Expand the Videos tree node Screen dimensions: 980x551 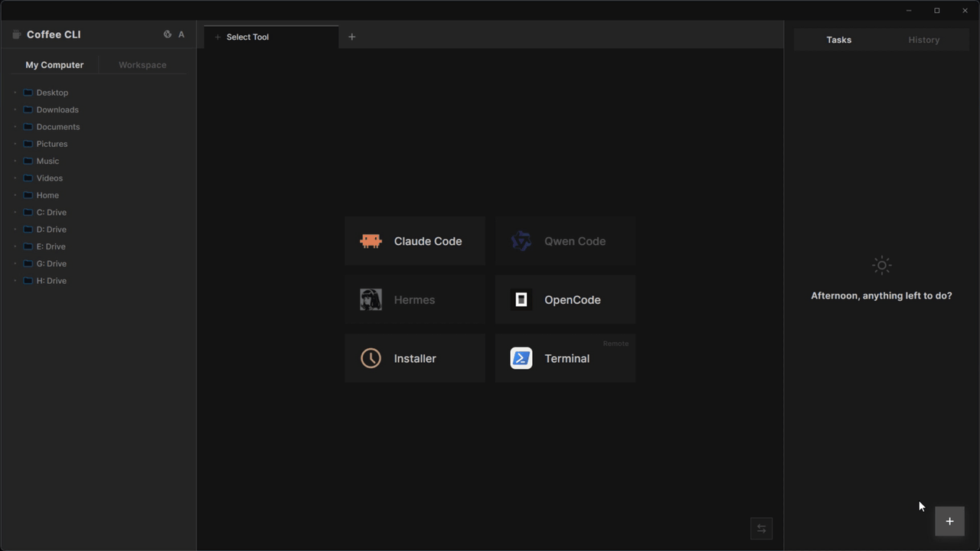coord(15,178)
